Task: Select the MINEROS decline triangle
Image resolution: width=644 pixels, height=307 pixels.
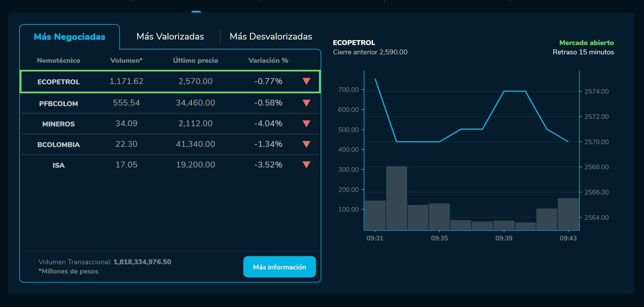Action: click(x=306, y=124)
